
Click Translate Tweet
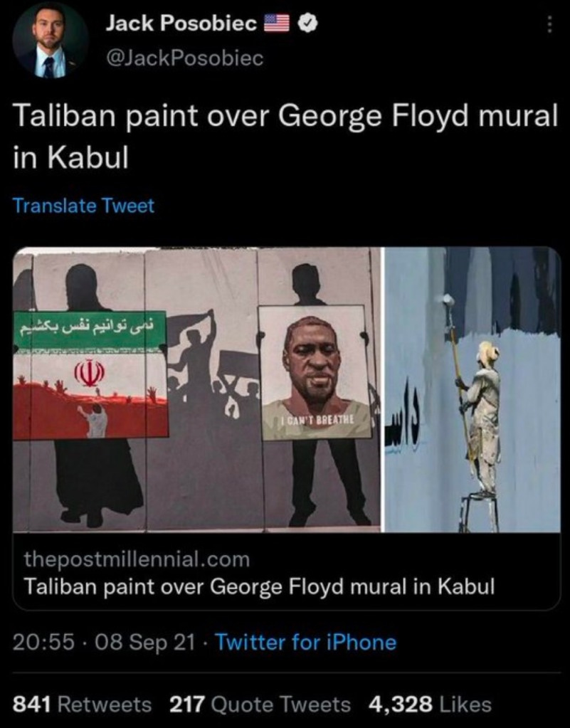[x=83, y=206]
